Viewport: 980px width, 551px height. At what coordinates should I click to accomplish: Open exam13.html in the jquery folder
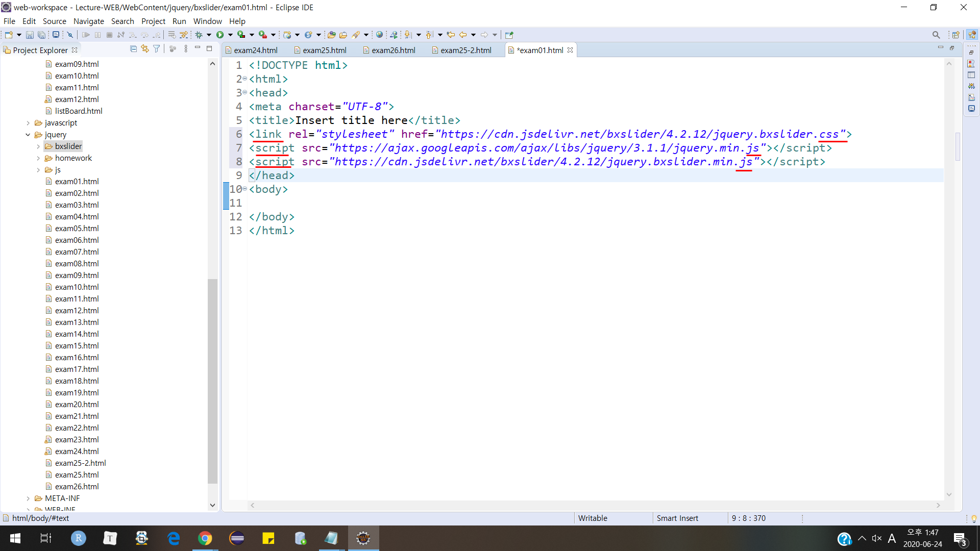[x=77, y=322]
